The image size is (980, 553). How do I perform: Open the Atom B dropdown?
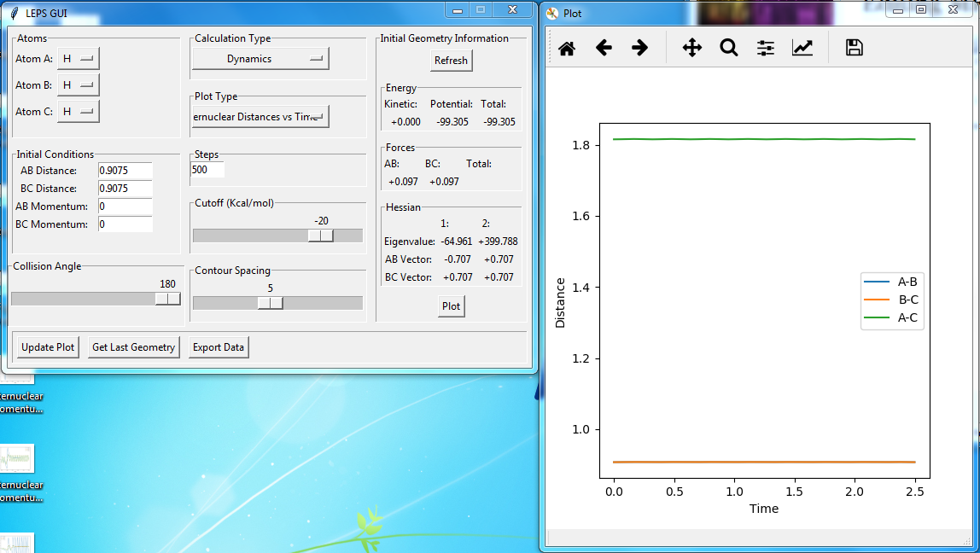[79, 85]
